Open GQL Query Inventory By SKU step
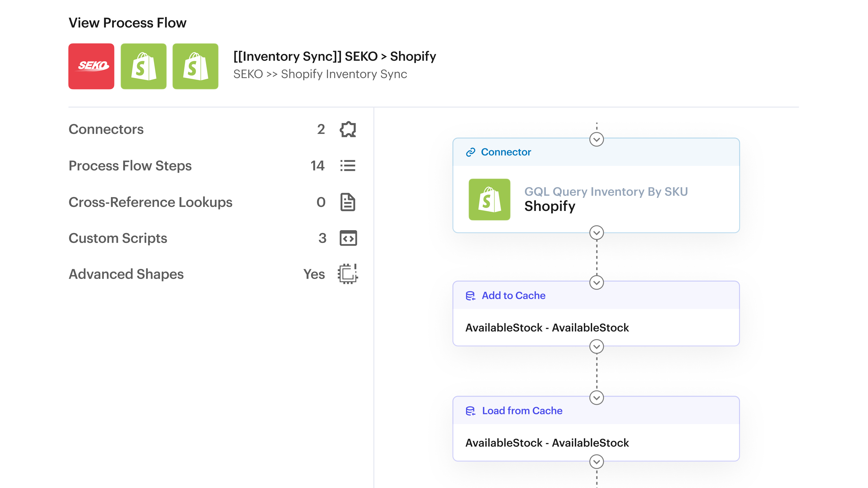The width and height of the screenshot is (868, 488). coord(606,192)
